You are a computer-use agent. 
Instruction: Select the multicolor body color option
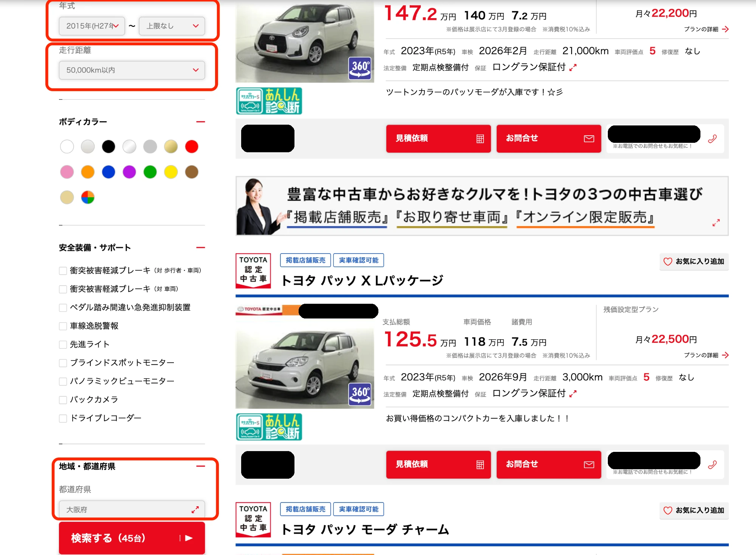88,197
